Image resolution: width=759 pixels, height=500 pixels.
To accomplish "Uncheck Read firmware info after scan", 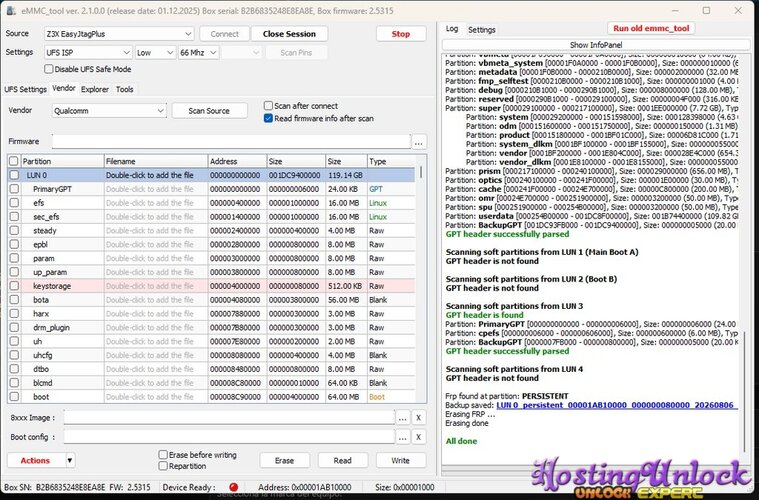I will (268, 118).
